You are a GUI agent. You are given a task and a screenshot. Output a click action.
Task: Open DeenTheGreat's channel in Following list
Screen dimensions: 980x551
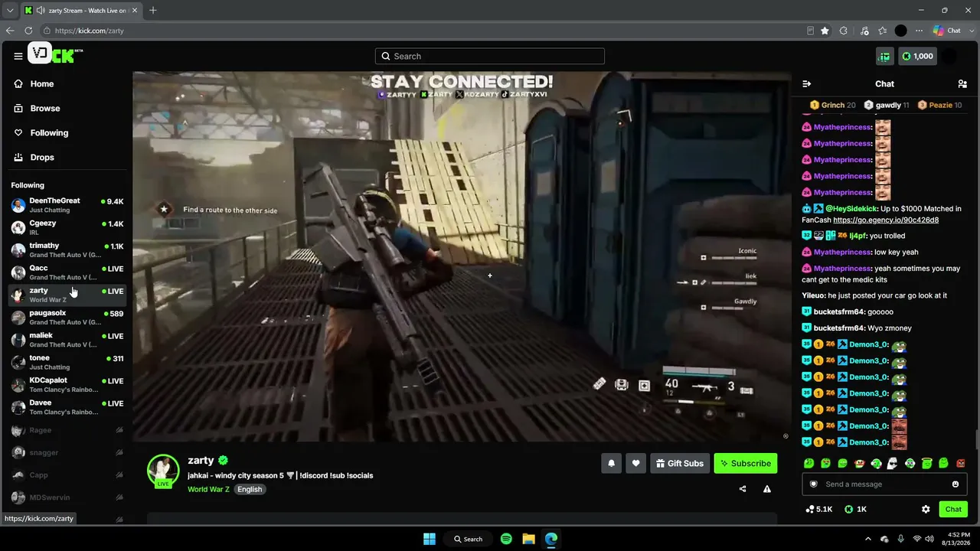click(x=67, y=205)
